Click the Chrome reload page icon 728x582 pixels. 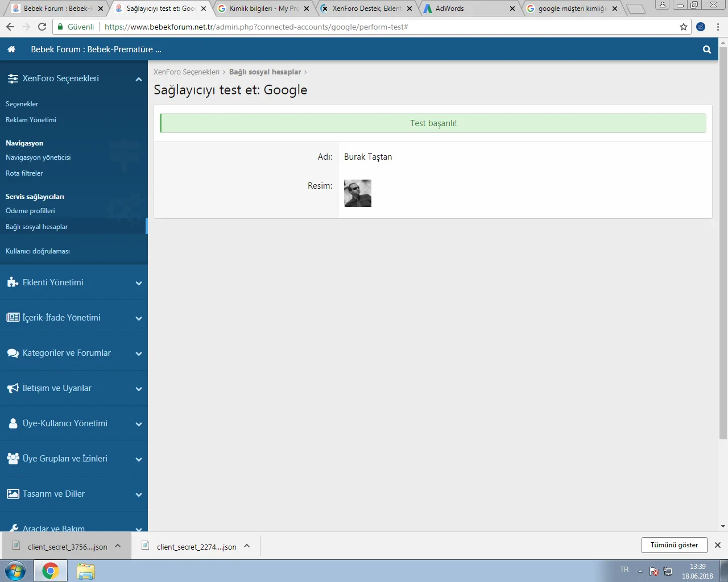tap(42, 27)
